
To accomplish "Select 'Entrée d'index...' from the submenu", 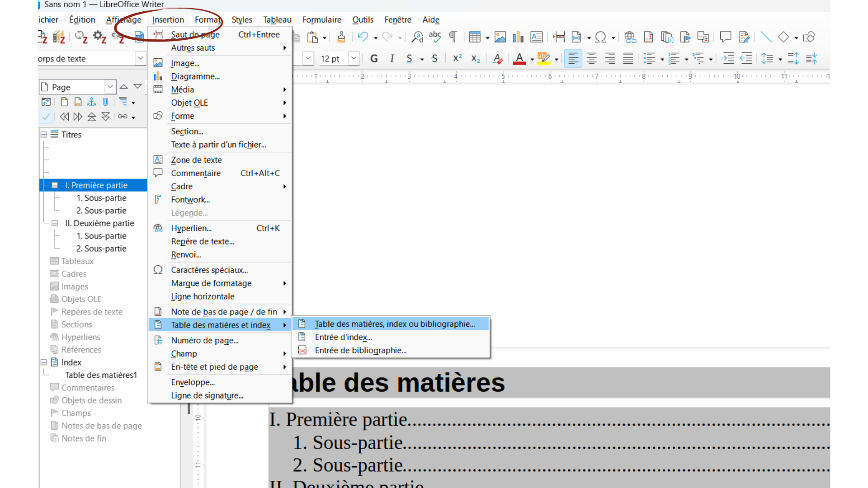I will coord(343,337).
